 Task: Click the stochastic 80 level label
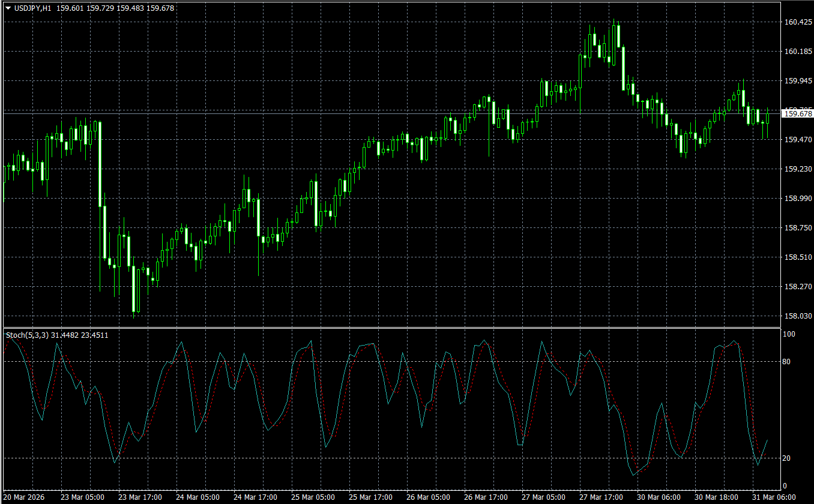click(x=789, y=362)
